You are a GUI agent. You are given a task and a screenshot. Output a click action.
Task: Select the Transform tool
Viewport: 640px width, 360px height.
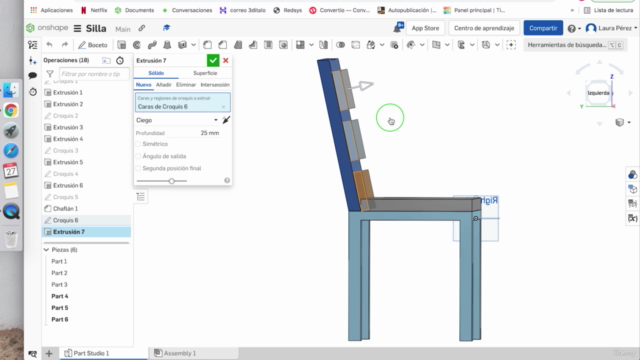(x=371, y=45)
